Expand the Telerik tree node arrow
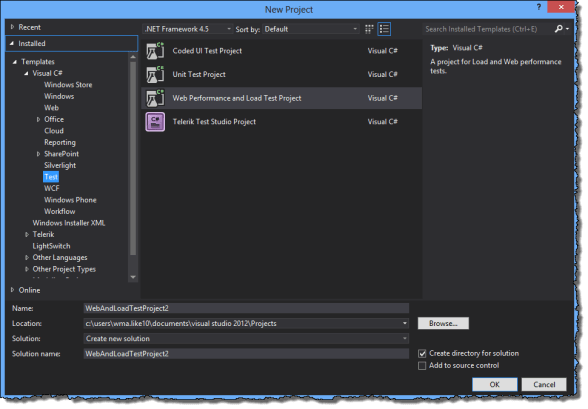The image size is (588, 409). pos(27,234)
